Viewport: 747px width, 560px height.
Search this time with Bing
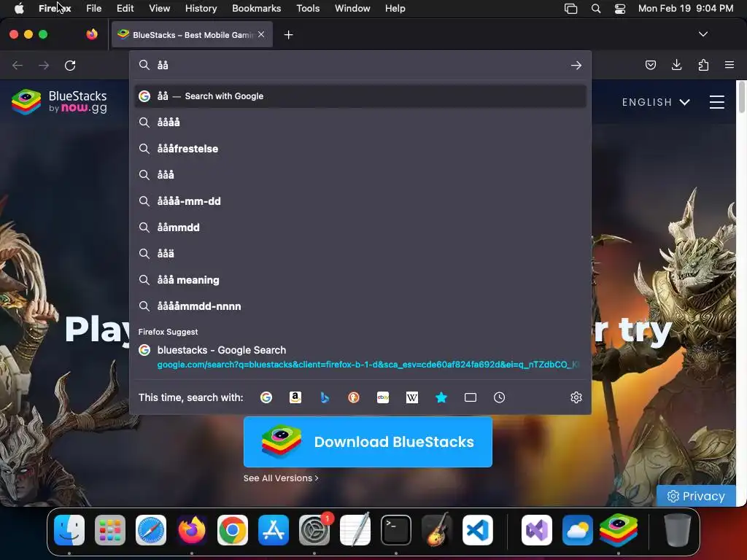(325, 397)
